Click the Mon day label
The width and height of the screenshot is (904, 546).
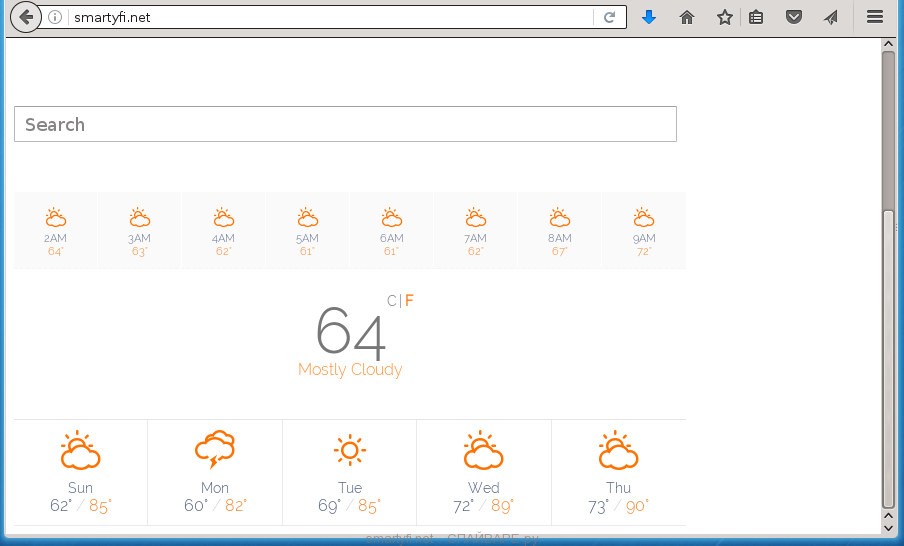(x=215, y=488)
